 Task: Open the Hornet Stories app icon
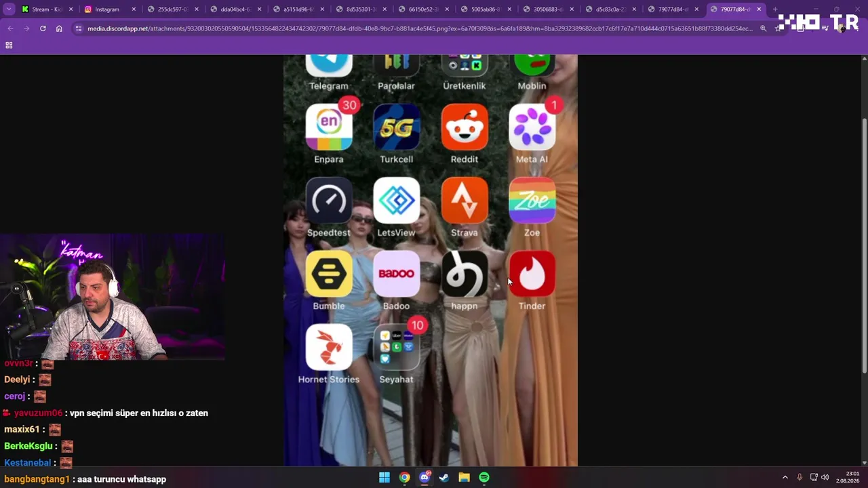[x=329, y=347]
